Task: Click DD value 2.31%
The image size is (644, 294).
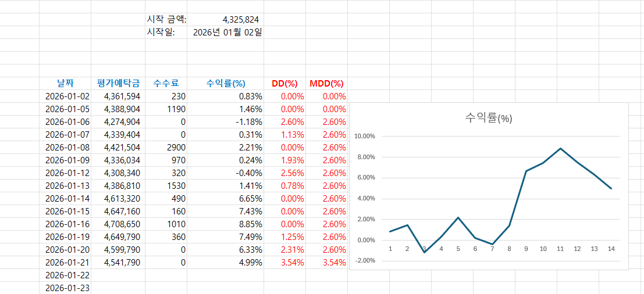Action: (x=293, y=249)
